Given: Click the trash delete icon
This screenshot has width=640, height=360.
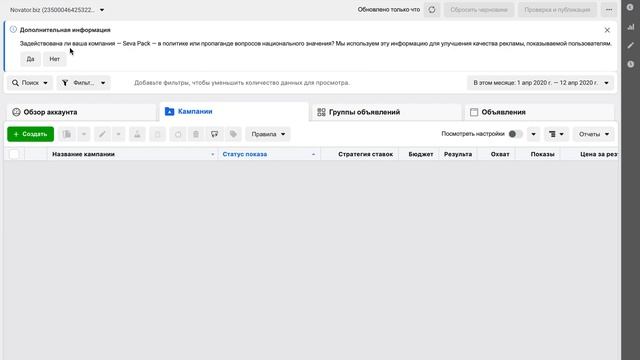Looking at the screenshot, I should [x=196, y=134].
